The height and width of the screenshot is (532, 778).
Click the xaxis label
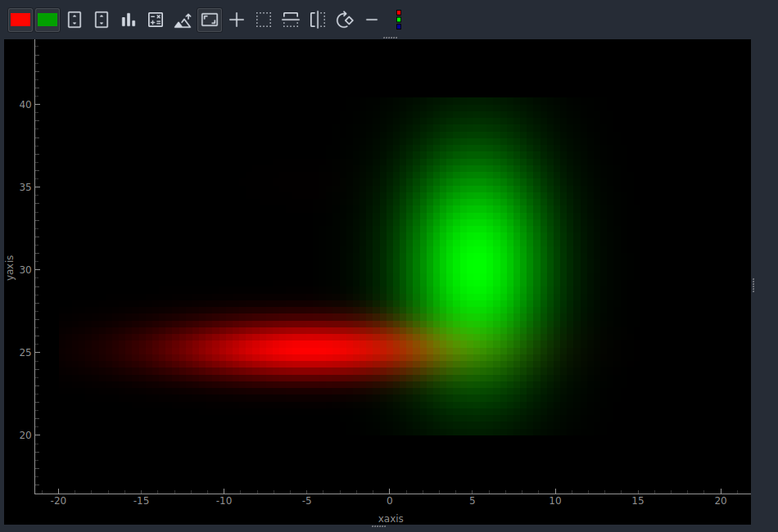391,519
